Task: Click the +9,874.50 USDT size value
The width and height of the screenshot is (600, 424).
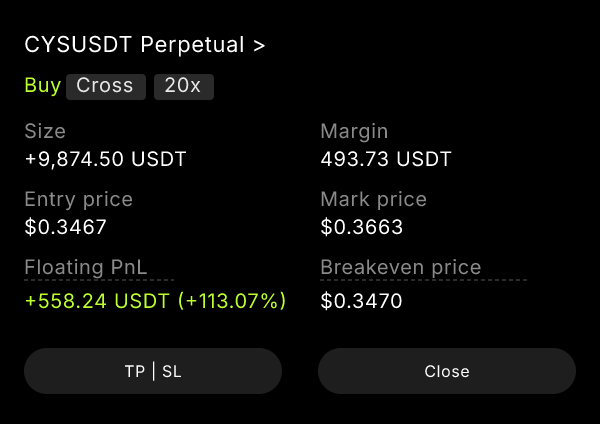Action: coord(105,159)
